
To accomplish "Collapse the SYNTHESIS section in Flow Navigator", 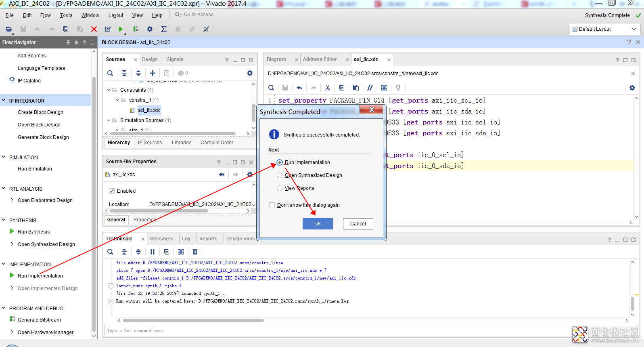I will coord(4,220).
